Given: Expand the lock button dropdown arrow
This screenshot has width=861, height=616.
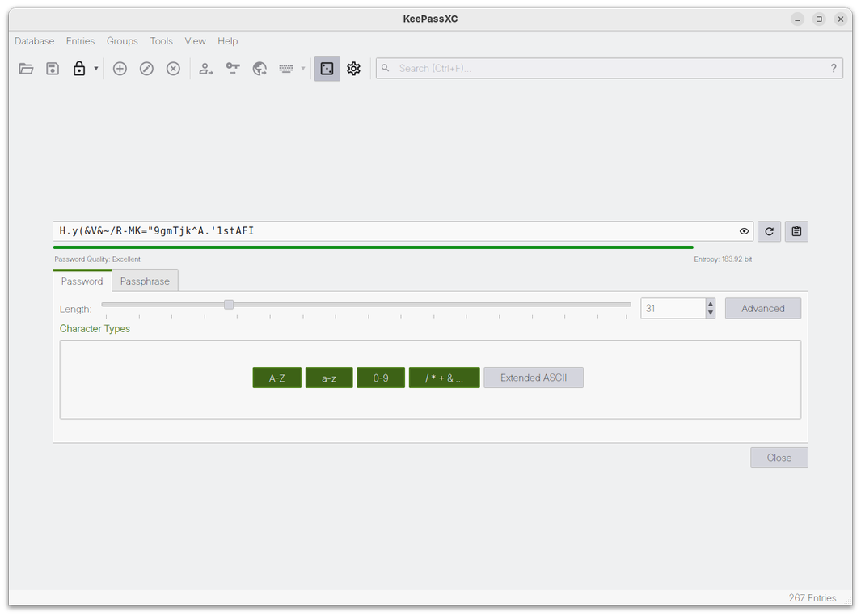Looking at the screenshot, I should pyautogui.click(x=96, y=69).
